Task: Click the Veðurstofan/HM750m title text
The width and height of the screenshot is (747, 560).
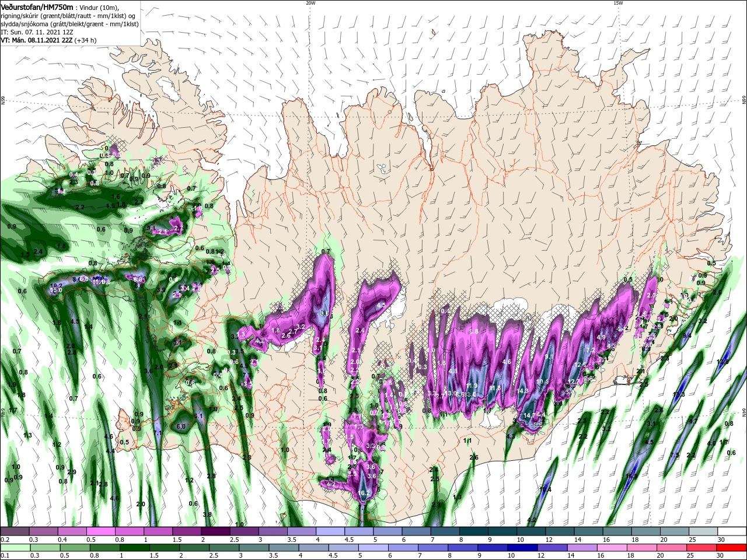Action: coord(37,6)
